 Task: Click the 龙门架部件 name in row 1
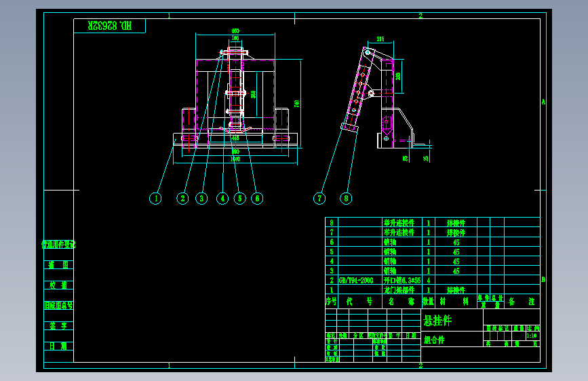pos(399,290)
